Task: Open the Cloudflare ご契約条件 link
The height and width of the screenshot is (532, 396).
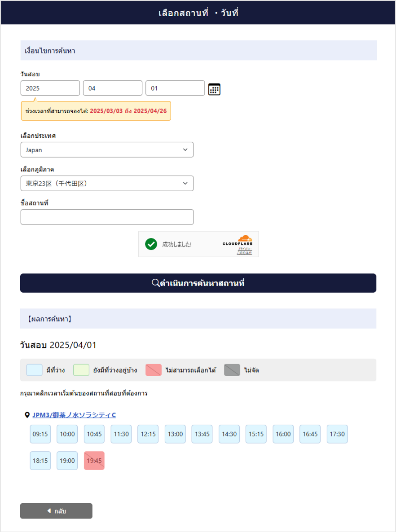Action: 244,253
